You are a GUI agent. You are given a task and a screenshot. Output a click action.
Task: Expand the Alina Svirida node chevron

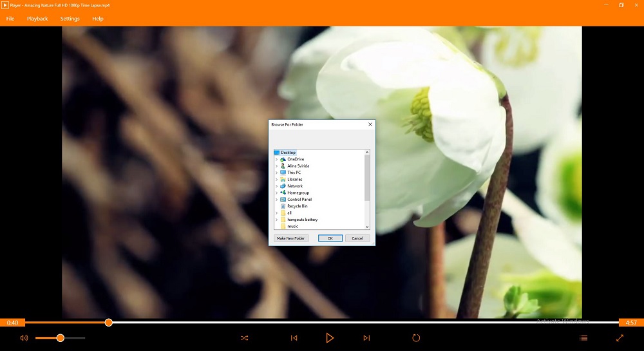pos(276,166)
